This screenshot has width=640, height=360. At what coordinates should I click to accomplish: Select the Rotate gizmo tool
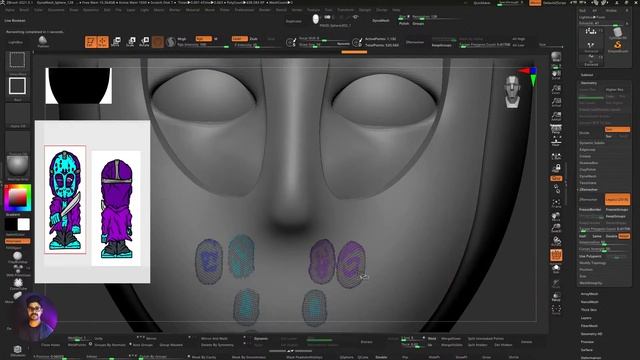point(144,42)
